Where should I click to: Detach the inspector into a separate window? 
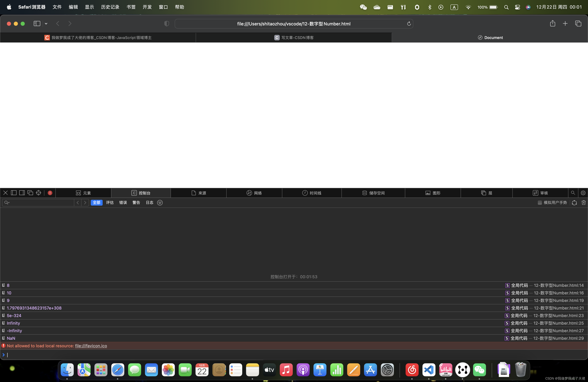click(30, 193)
